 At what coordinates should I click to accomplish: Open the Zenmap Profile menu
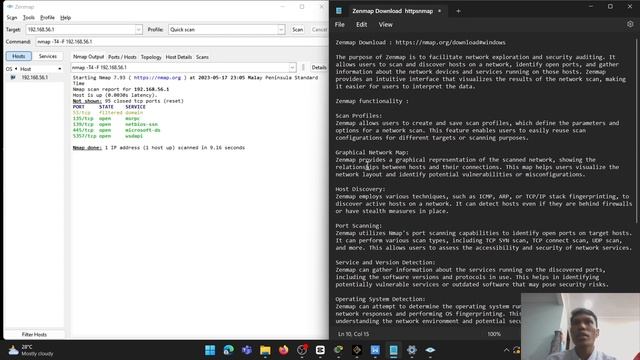click(47, 18)
